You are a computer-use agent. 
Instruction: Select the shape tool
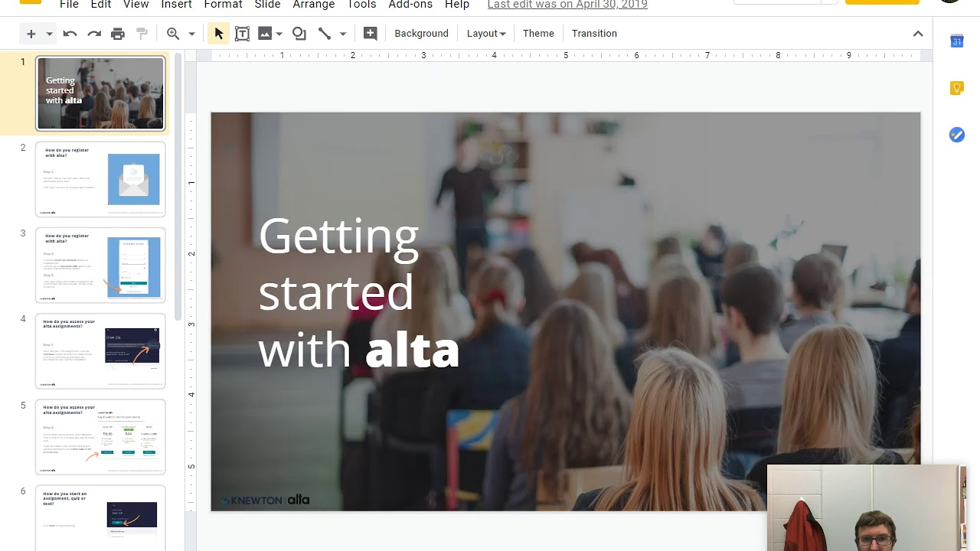(x=299, y=34)
